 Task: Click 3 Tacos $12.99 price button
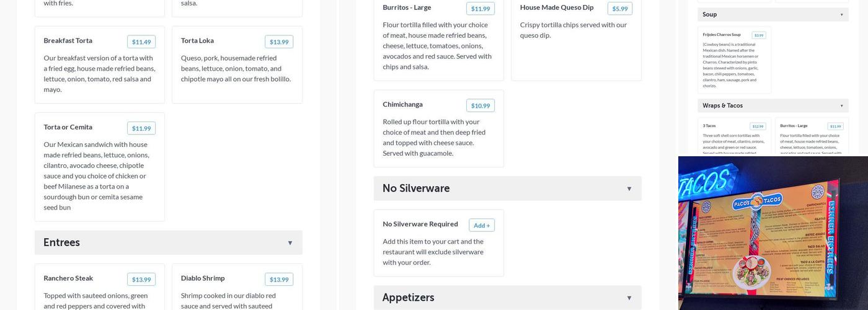coord(758,126)
